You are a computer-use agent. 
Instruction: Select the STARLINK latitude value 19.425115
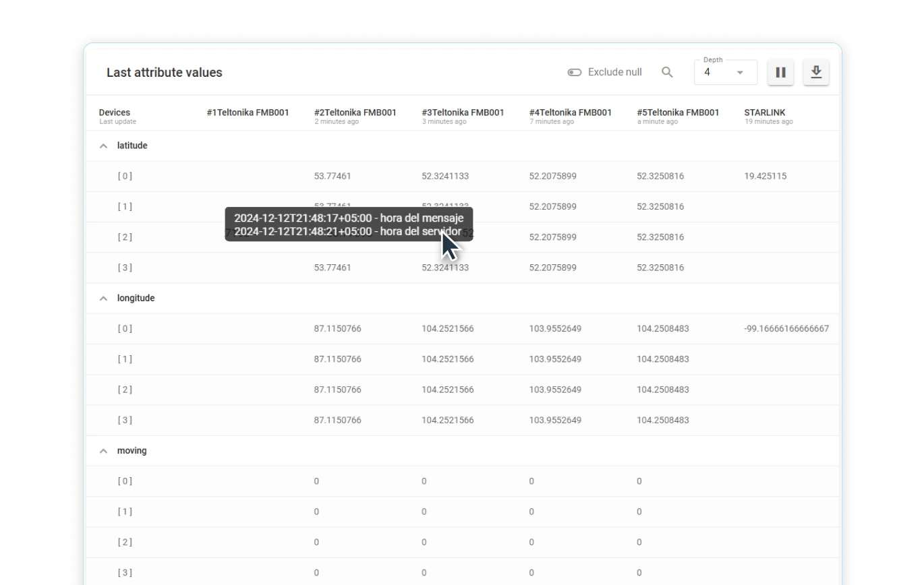[766, 176]
